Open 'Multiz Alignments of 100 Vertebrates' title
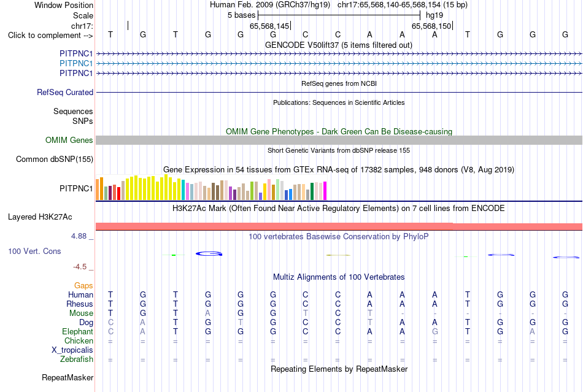The width and height of the screenshot is (583, 392). (x=339, y=277)
